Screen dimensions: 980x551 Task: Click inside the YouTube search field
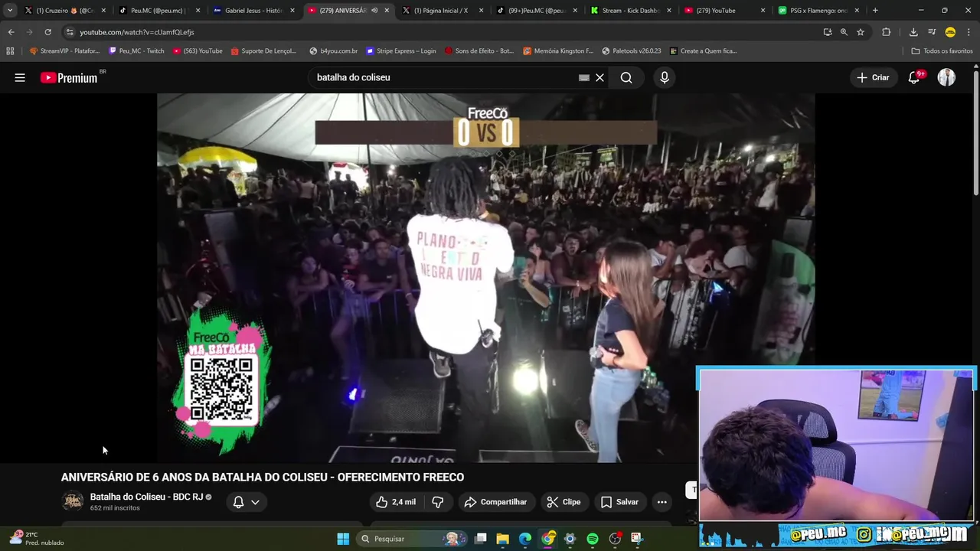click(444, 77)
